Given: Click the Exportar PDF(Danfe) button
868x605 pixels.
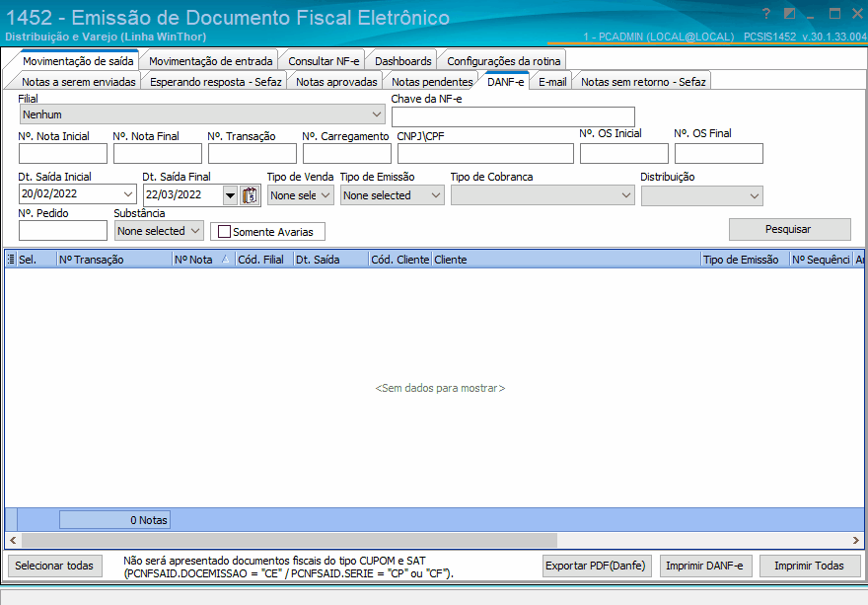Looking at the screenshot, I should [597, 566].
